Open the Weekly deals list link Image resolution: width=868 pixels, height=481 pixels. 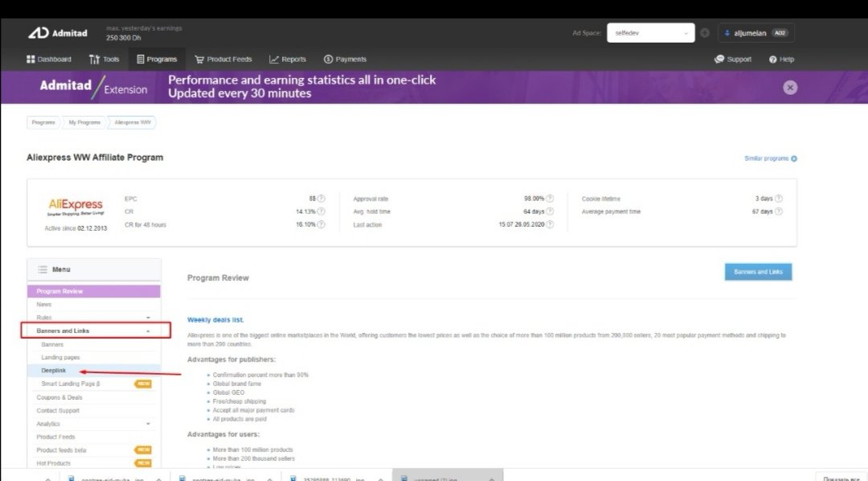215,320
